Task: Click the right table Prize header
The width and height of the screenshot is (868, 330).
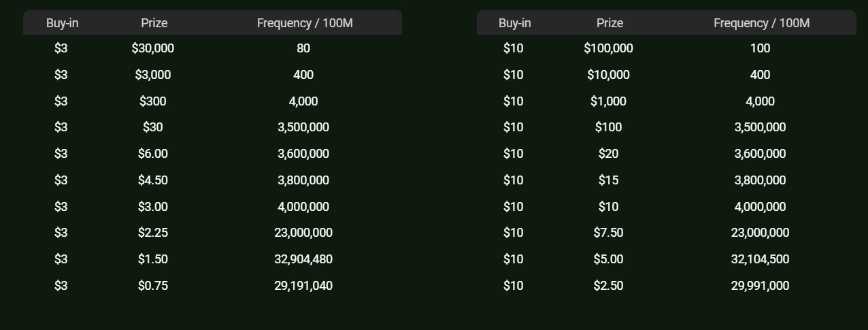Action: [x=610, y=23]
